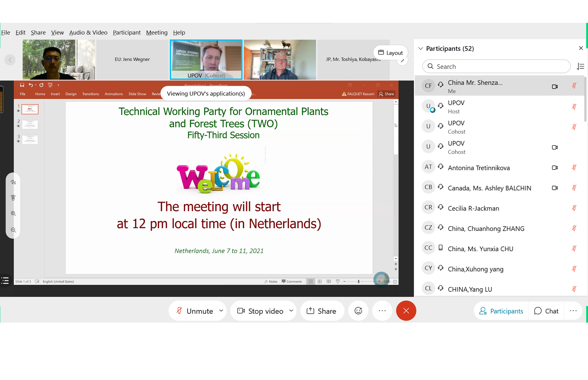This screenshot has width=588, height=380.
Task: Expand the Stop video options arrow
Action: point(291,311)
